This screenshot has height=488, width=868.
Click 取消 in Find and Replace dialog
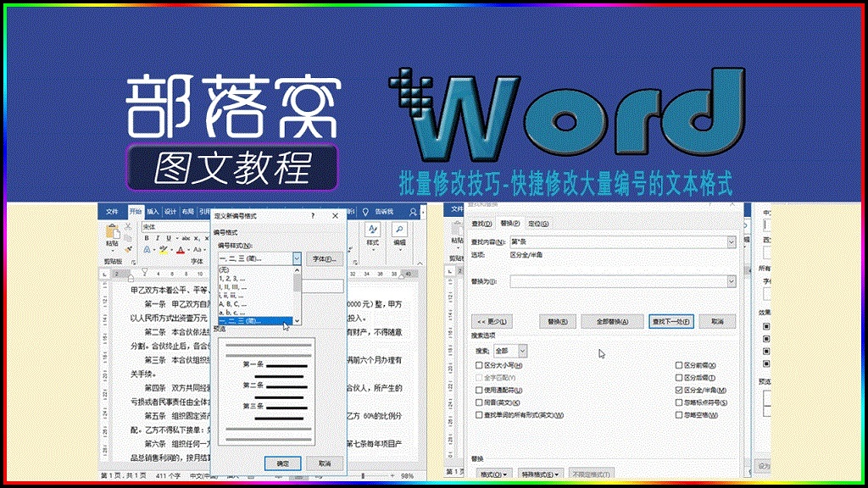pos(717,321)
